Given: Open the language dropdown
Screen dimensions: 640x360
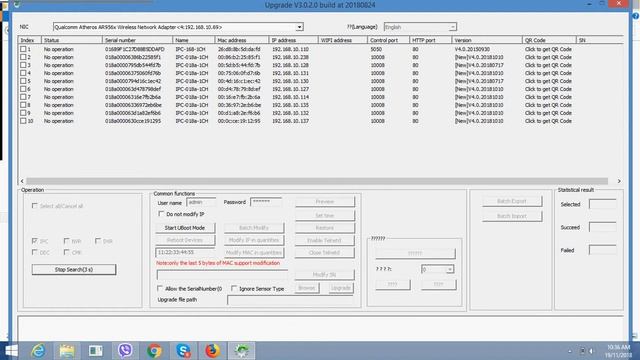Looking at the screenshot, I should click(452, 27).
